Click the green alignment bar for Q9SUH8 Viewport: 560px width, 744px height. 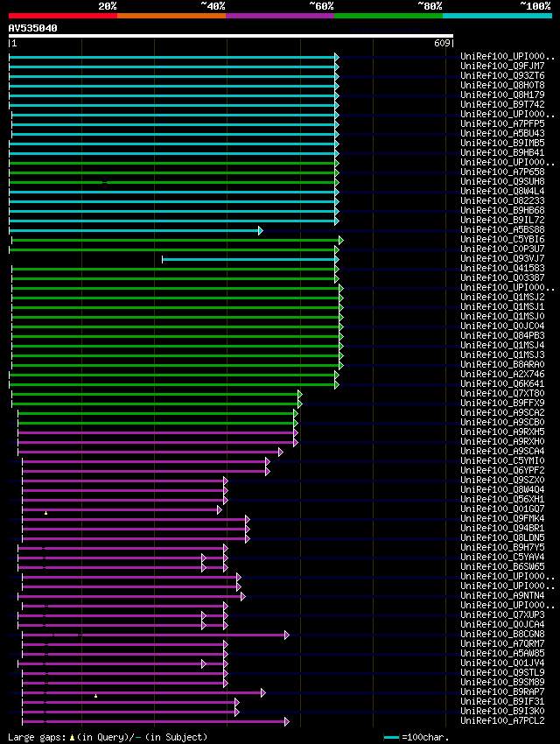173,182
